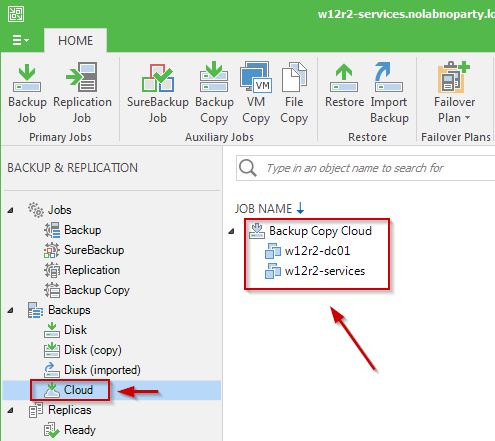Click the Backup Copy Cloud job icon
The height and width of the screenshot is (441, 495).
coord(257,231)
